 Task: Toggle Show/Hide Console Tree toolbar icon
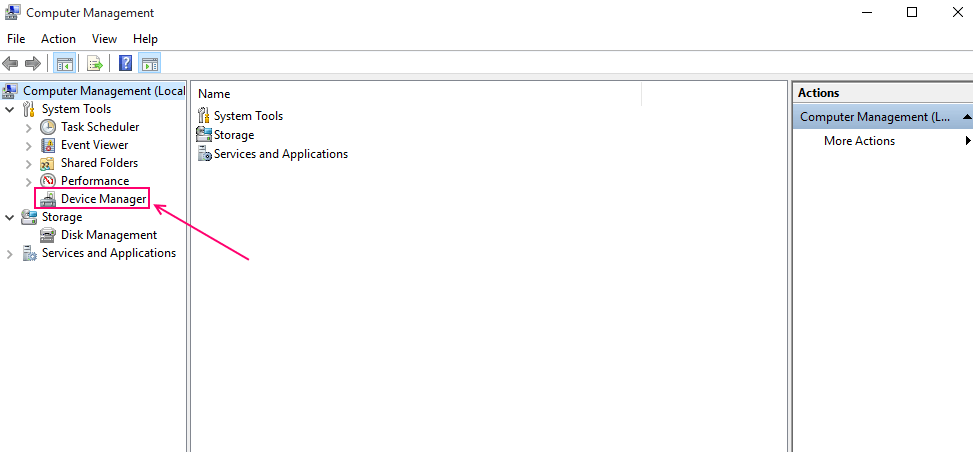coord(64,63)
